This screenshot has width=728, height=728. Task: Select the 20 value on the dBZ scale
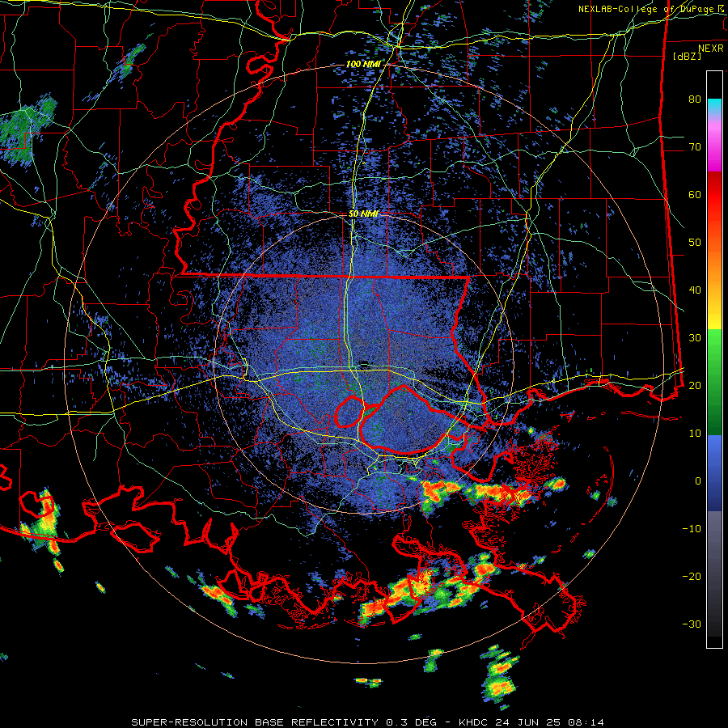point(695,385)
